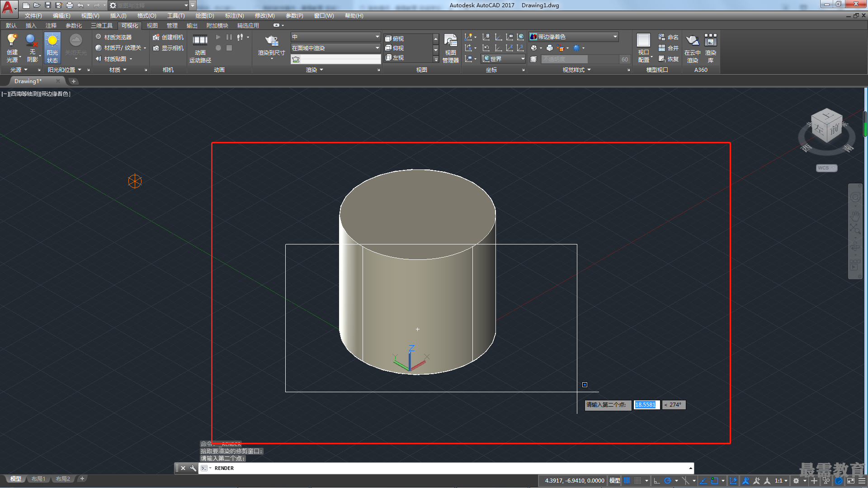The image size is (868, 488).
Task: Open the Materials Browser (材质浏览器)
Action: pos(113,37)
